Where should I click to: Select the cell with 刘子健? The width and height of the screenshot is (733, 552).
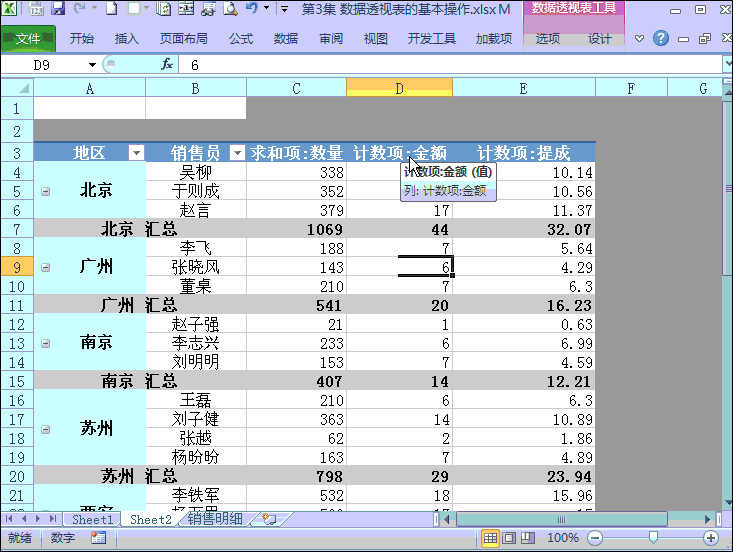tap(196, 419)
